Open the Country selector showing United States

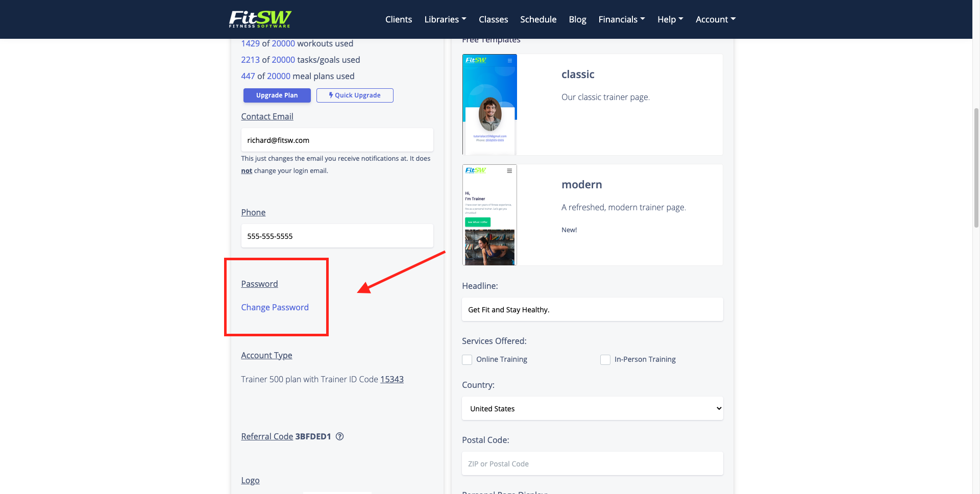592,408
